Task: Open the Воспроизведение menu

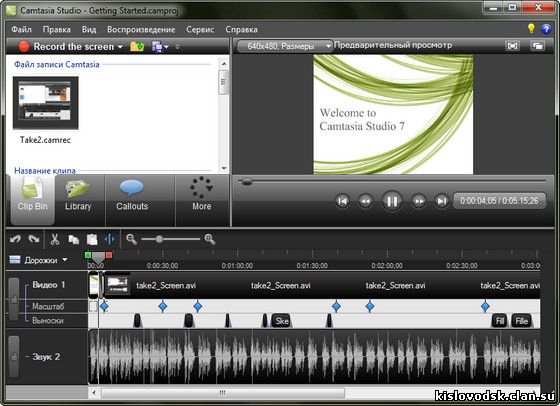Action: tap(141, 29)
